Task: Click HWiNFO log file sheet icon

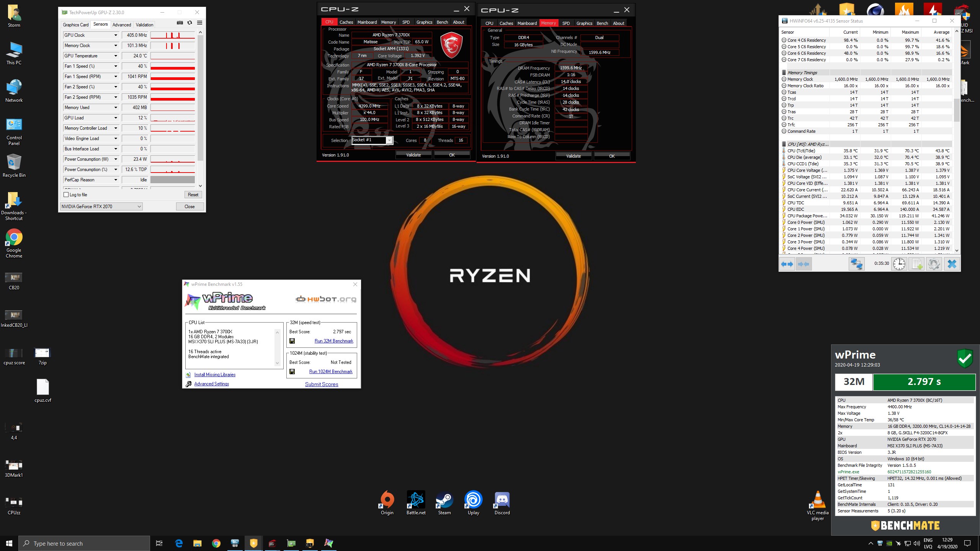Action: 917,264
